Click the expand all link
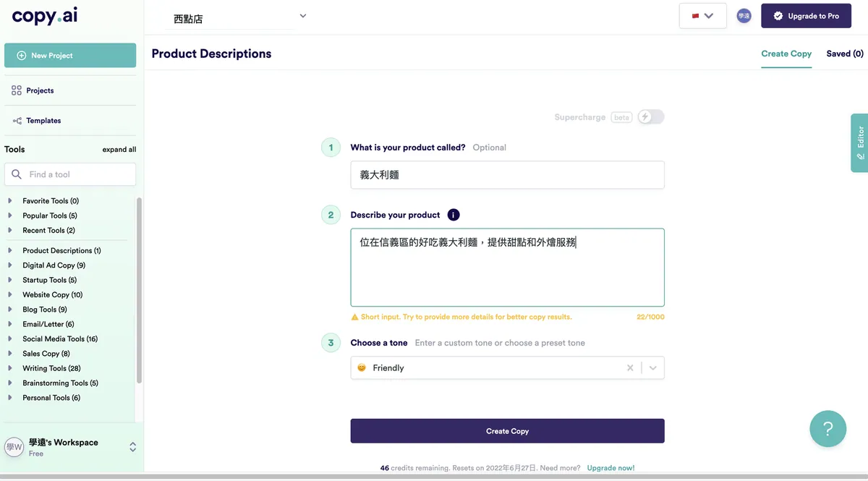 (x=119, y=150)
